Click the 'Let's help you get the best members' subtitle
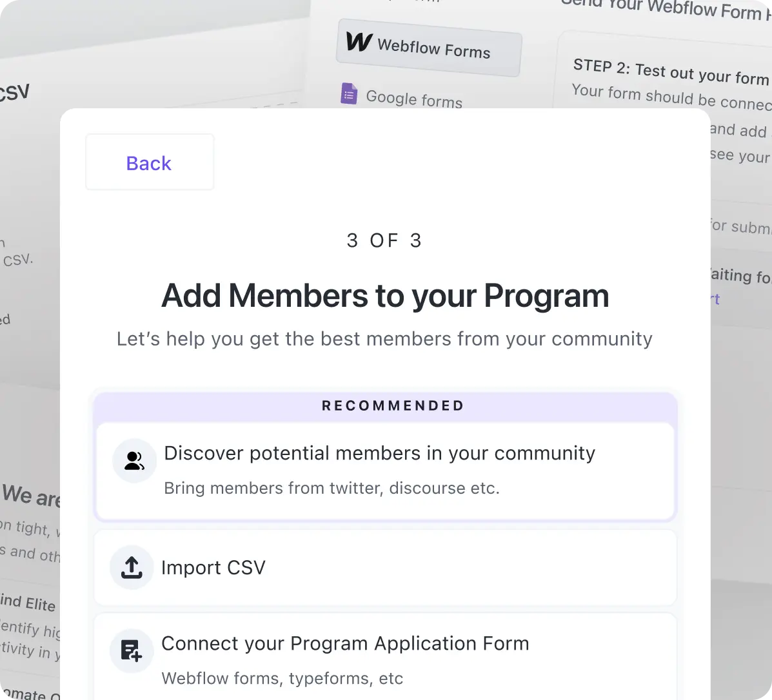 [x=384, y=339]
